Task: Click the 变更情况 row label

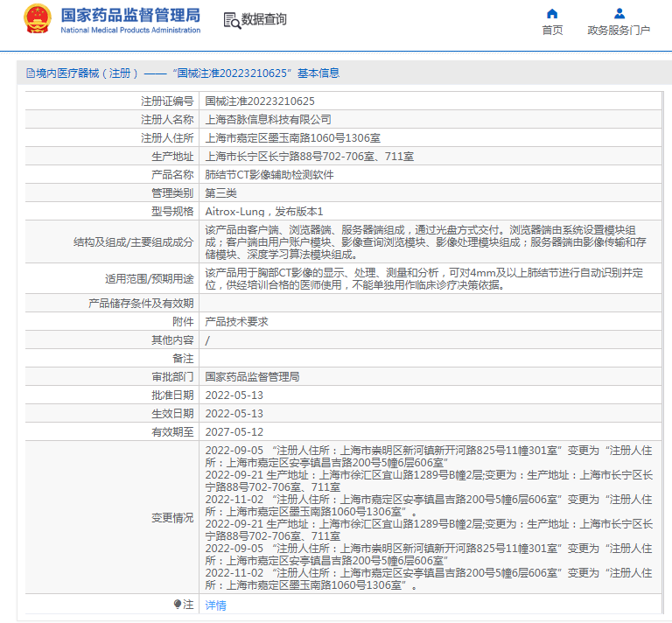Action: click(x=172, y=518)
